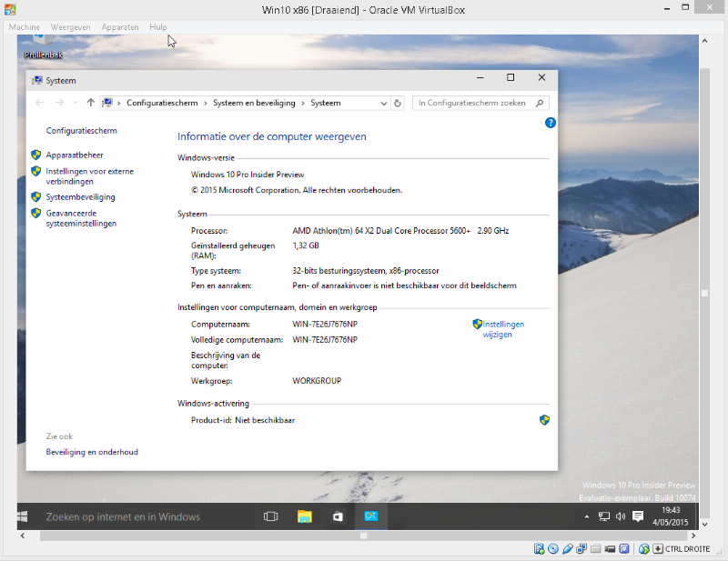Launch File Explorer from the taskbar
728x561 pixels.
click(305, 516)
